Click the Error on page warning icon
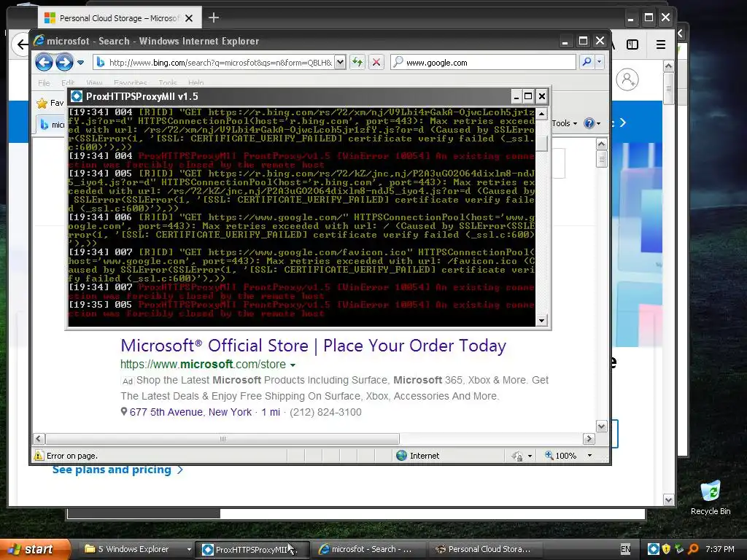747x560 pixels. point(39,456)
